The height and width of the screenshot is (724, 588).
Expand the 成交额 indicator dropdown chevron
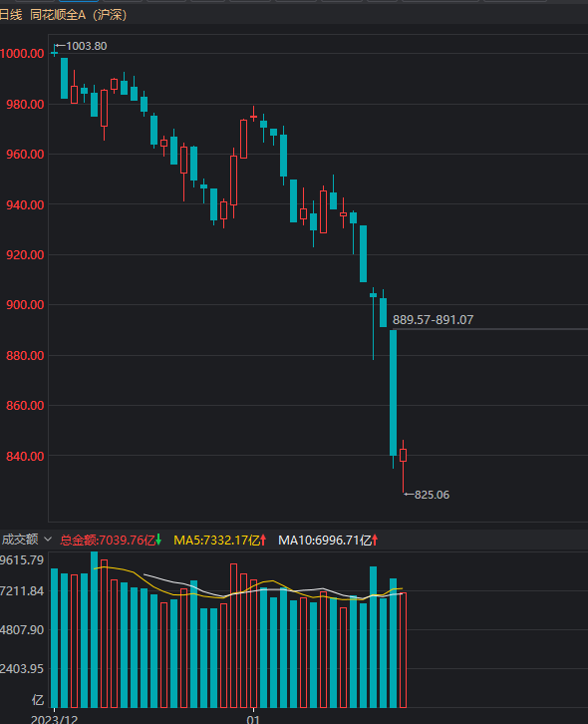(x=48, y=540)
